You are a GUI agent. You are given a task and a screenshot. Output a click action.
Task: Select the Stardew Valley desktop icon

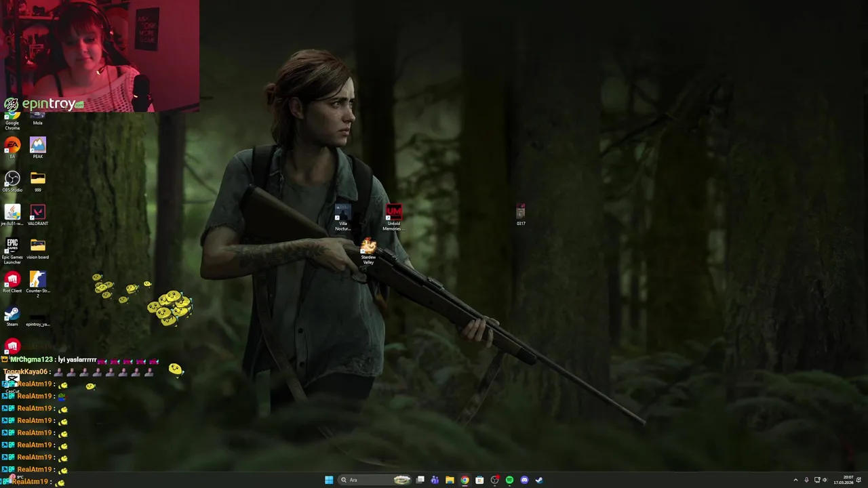point(368,251)
